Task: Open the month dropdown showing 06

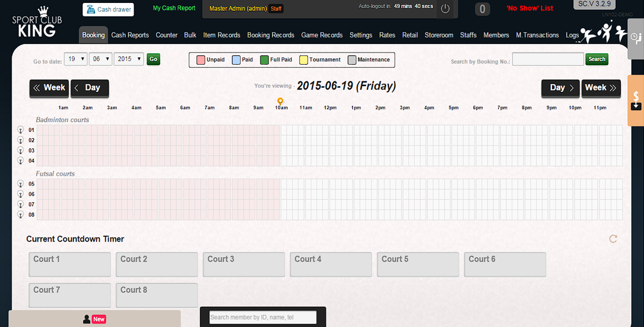Action: (x=100, y=59)
